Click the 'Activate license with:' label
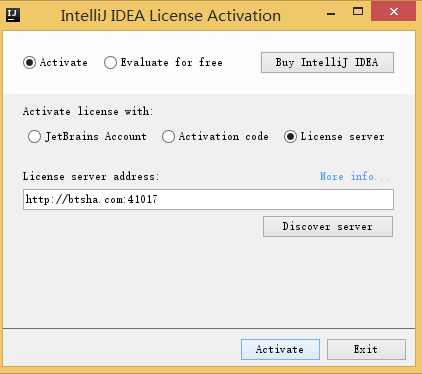 88,111
